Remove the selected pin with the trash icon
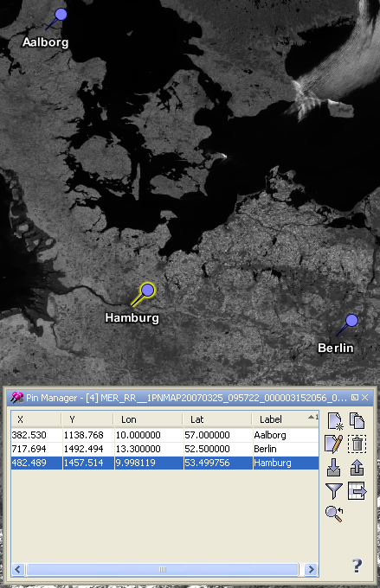The height and width of the screenshot is (588, 380). 357,444
